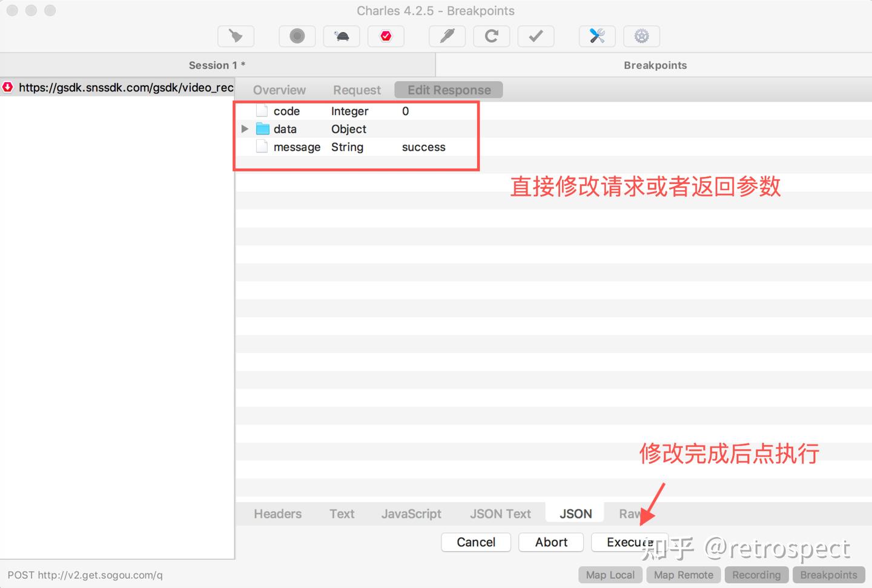Screen dimensions: 872x588
Task: Toggle throttling with the turtle icon
Action: [342, 36]
